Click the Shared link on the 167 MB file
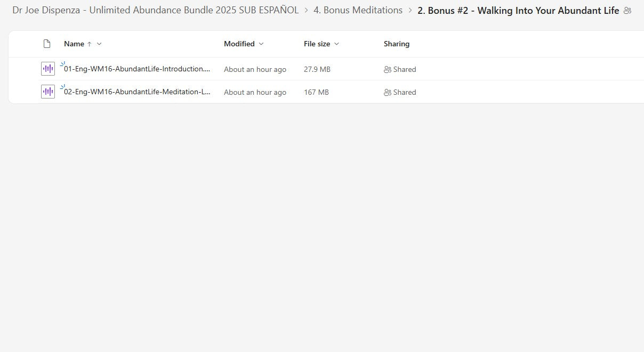644x352 pixels. (x=405, y=92)
